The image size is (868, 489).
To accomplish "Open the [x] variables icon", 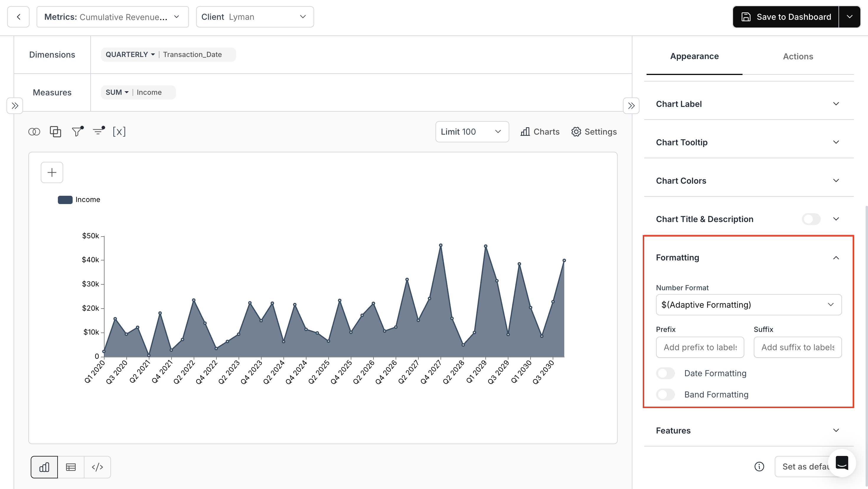I will click(x=119, y=132).
